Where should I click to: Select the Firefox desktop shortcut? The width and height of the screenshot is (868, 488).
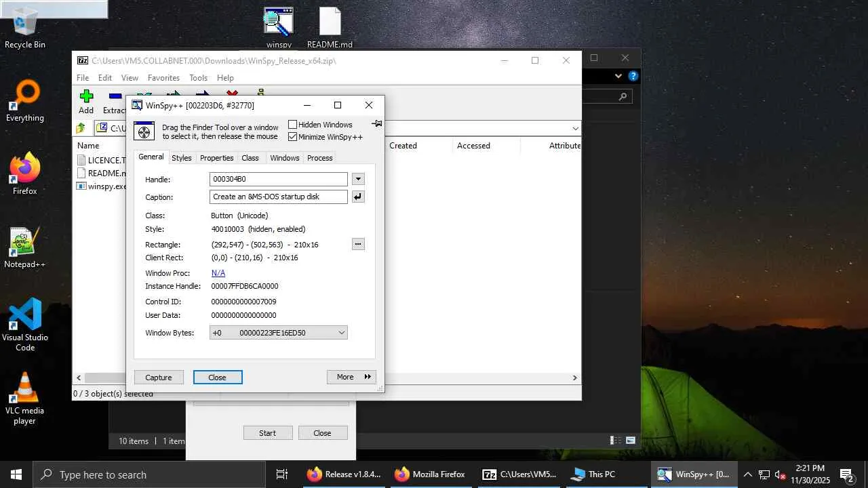[x=25, y=174]
